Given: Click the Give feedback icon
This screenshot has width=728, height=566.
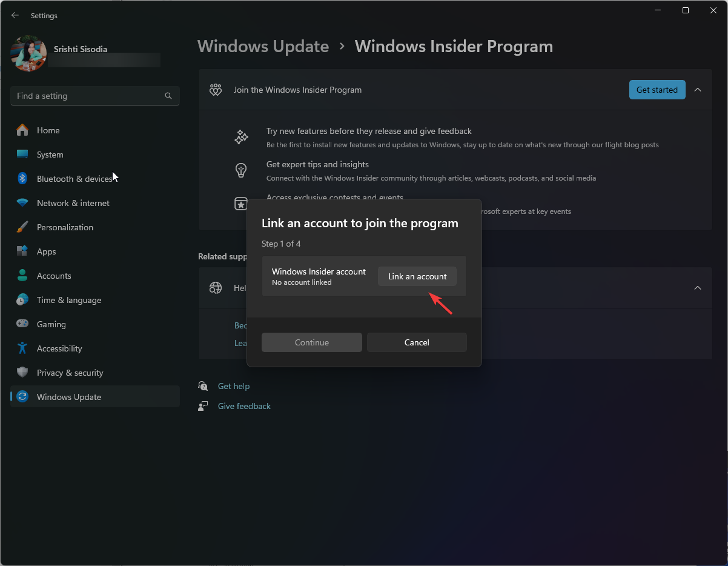Looking at the screenshot, I should coord(203,406).
